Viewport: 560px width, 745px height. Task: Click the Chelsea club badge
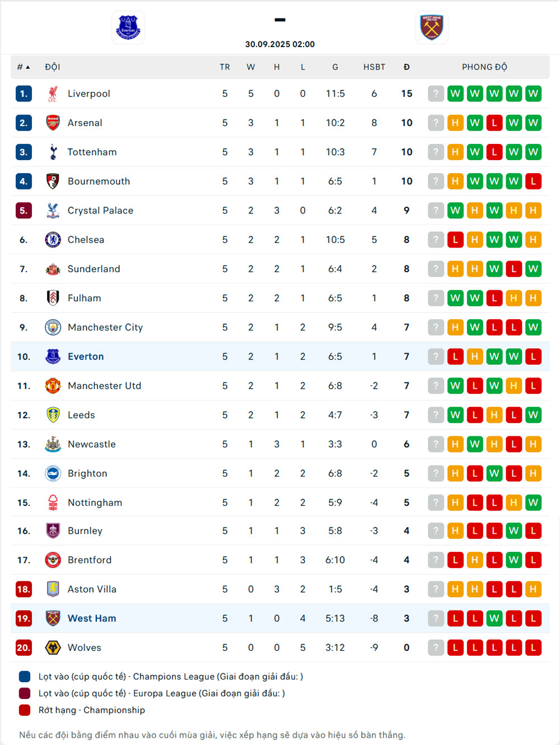(x=53, y=240)
